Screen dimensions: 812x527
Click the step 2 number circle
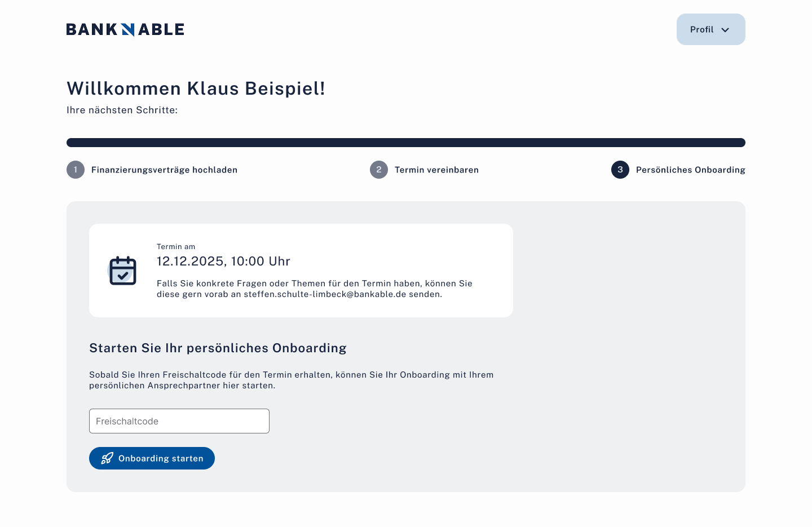point(379,170)
